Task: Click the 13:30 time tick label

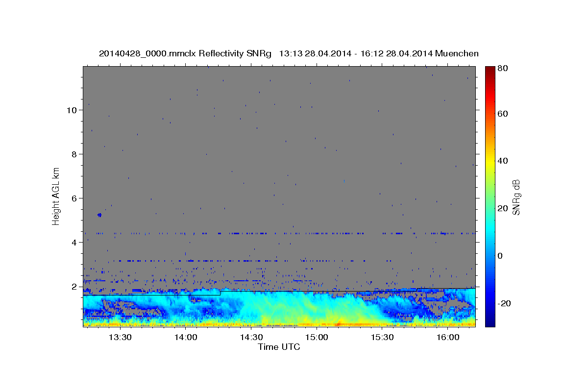Action: click(x=120, y=337)
